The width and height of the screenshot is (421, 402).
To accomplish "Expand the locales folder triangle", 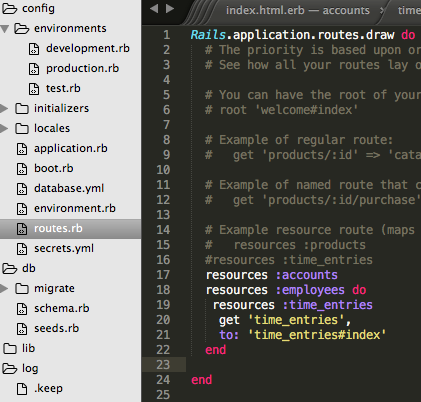I will coord(4,129).
